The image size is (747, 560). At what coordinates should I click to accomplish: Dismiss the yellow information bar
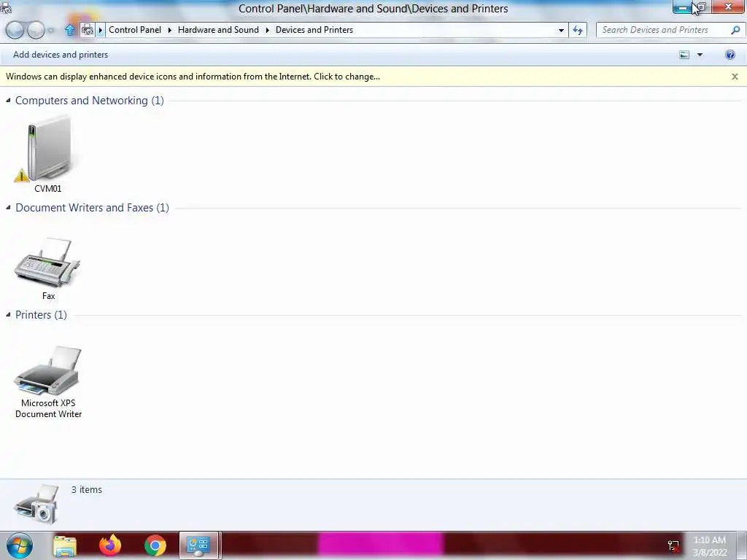735,77
